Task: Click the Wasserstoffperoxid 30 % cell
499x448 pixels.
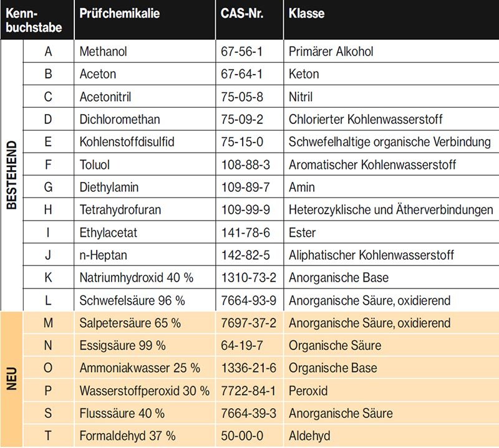Action: pos(145,391)
